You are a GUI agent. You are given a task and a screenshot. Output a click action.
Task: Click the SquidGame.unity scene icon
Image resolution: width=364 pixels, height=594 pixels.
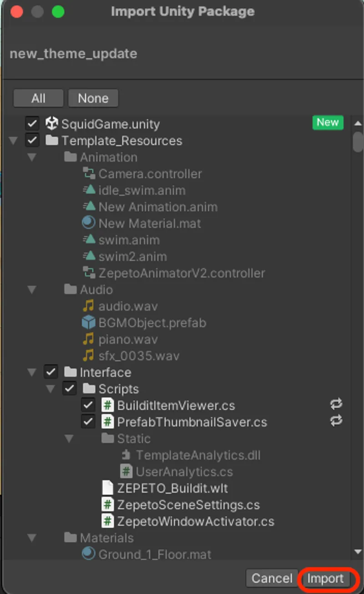point(51,123)
